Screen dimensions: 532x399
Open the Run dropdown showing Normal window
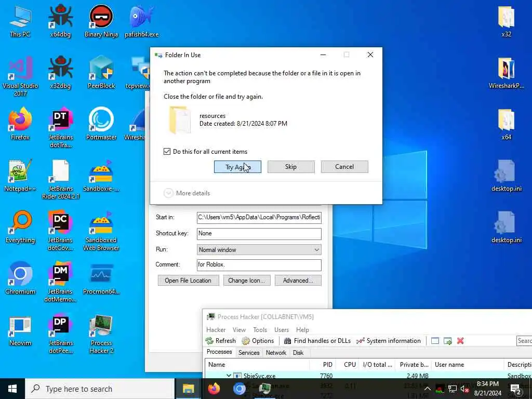tap(259, 250)
